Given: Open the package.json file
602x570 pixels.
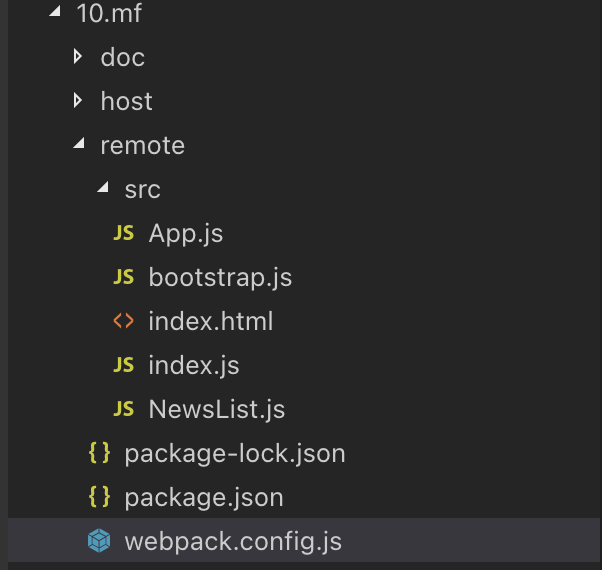Looking at the screenshot, I should point(204,497).
